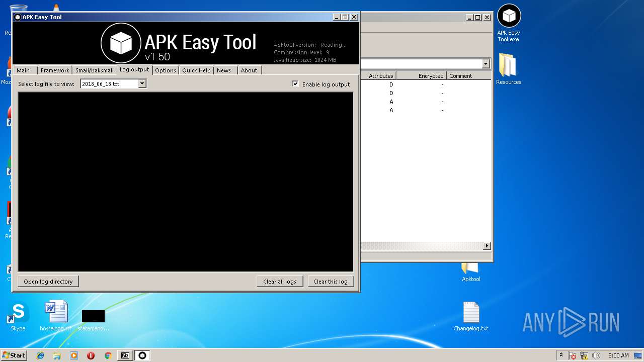The width and height of the screenshot is (644, 362).
Task: Select the Log output tab
Action: click(134, 69)
